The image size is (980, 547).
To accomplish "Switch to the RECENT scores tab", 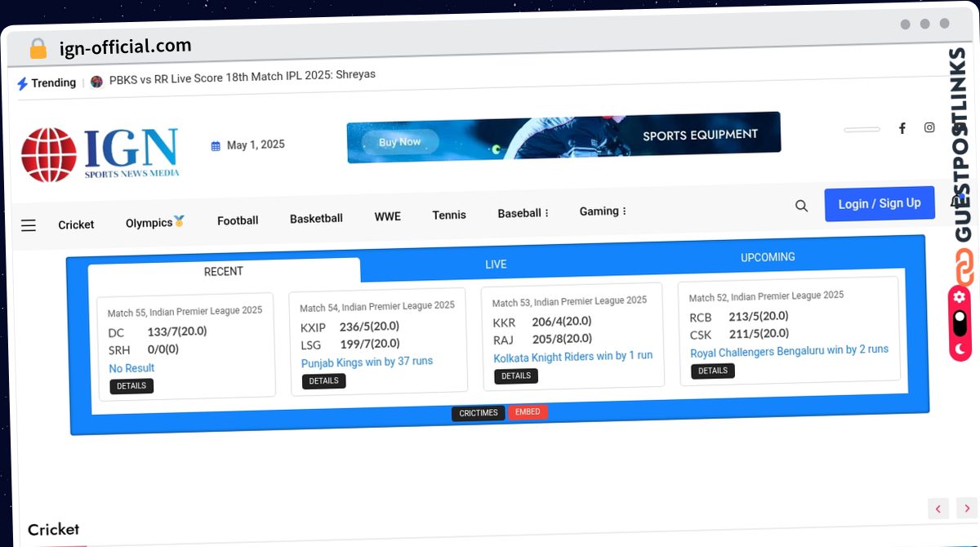I will click(224, 271).
